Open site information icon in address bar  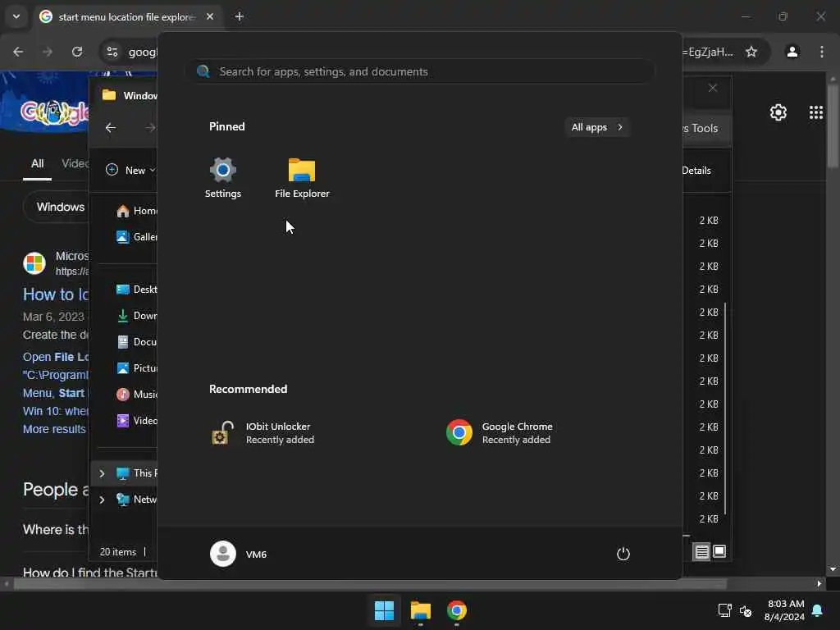pyautogui.click(x=112, y=52)
